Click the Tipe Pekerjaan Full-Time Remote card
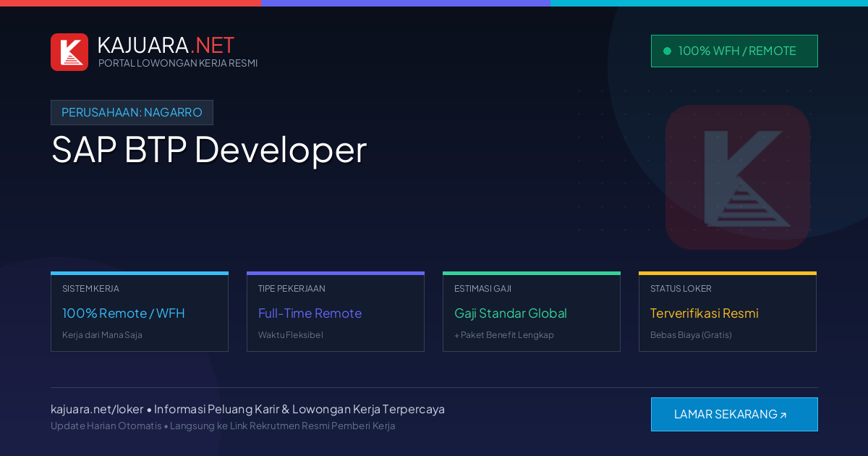The width and height of the screenshot is (868, 456). point(336,312)
